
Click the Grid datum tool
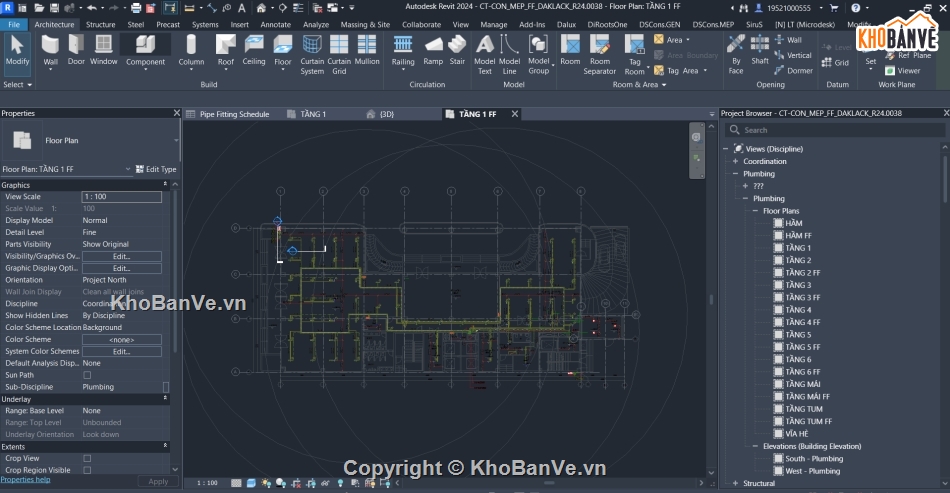coord(835,62)
